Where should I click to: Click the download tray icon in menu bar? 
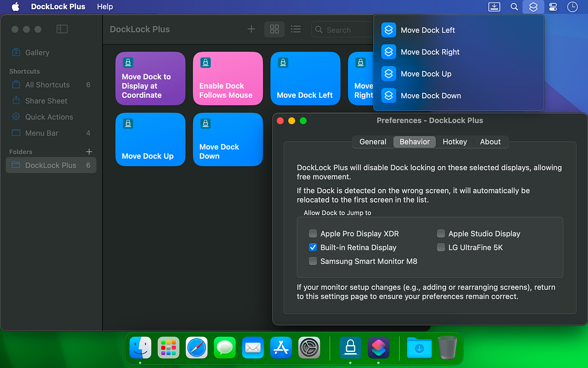pyautogui.click(x=494, y=7)
